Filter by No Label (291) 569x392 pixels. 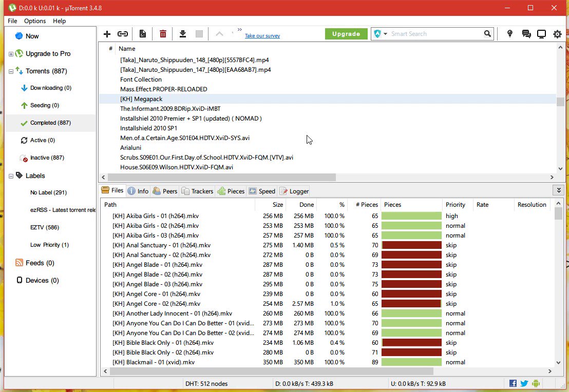(x=48, y=192)
